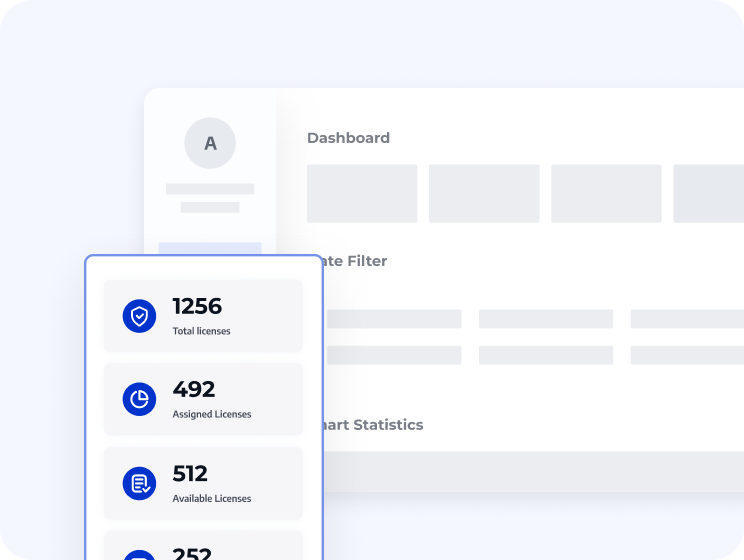Click the Chart Statistics section heading

pyautogui.click(x=370, y=425)
